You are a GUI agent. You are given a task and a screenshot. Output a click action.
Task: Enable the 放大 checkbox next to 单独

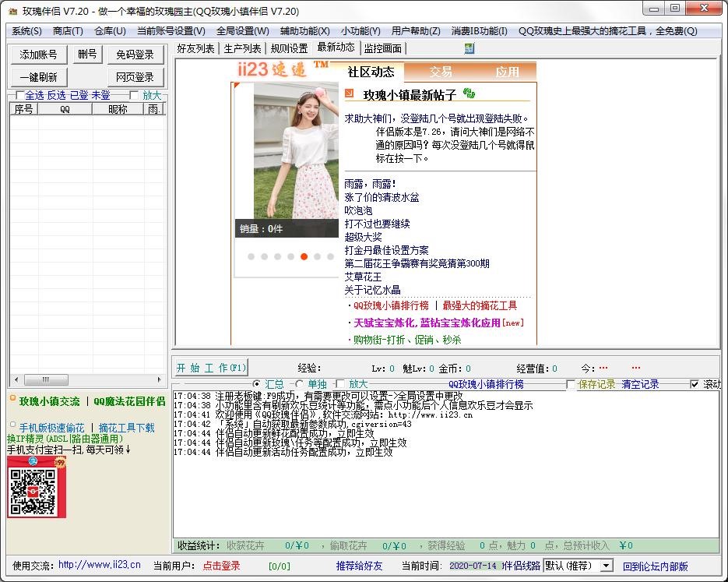(342, 383)
